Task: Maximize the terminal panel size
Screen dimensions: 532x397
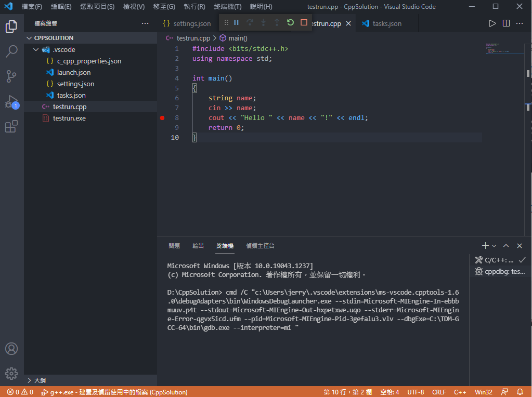Action: click(506, 246)
